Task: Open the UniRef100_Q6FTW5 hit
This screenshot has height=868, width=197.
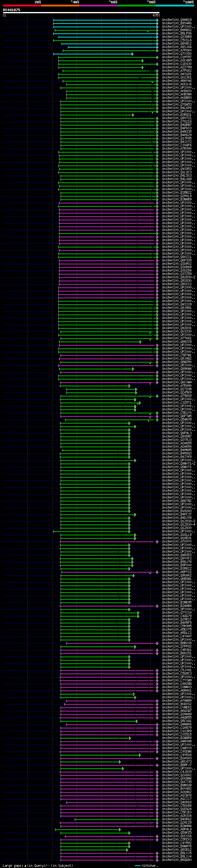Action: pos(176,416)
